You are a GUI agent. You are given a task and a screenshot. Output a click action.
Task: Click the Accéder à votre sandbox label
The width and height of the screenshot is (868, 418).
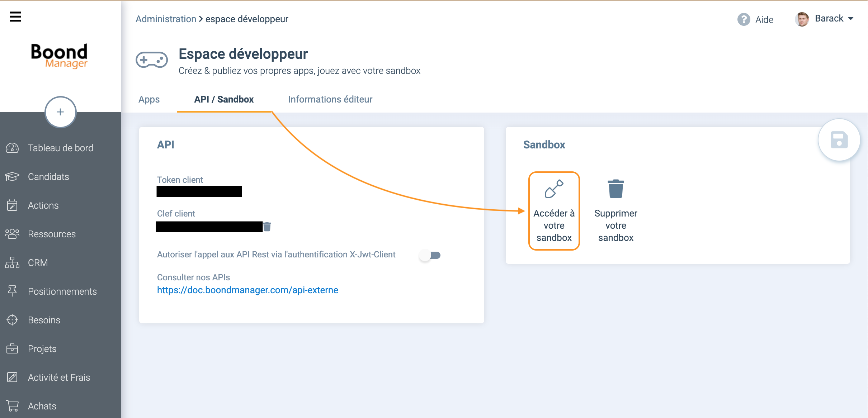point(554,225)
